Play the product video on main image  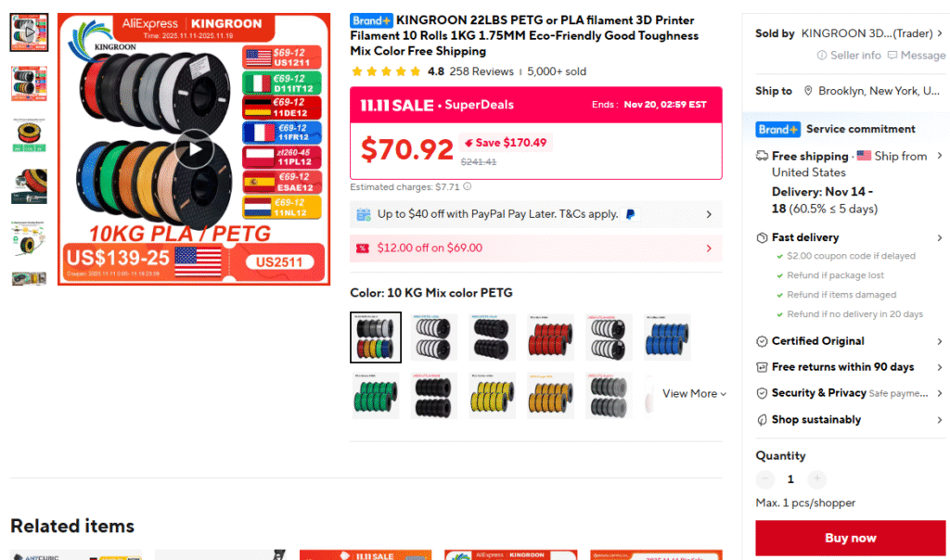pyautogui.click(x=195, y=149)
